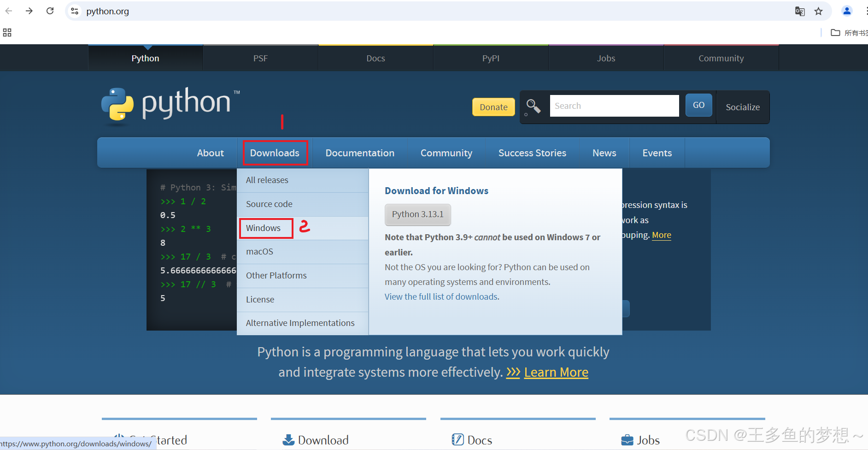The width and height of the screenshot is (868, 450).
Task: Open the Docs widget heading
Action: coord(480,440)
